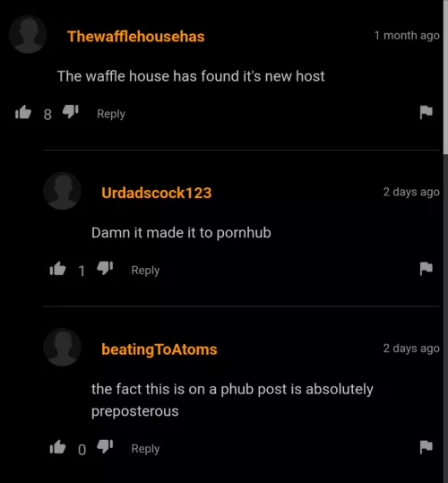Flag the Thewafflehousehas comment
448x483 pixels.
click(x=426, y=112)
